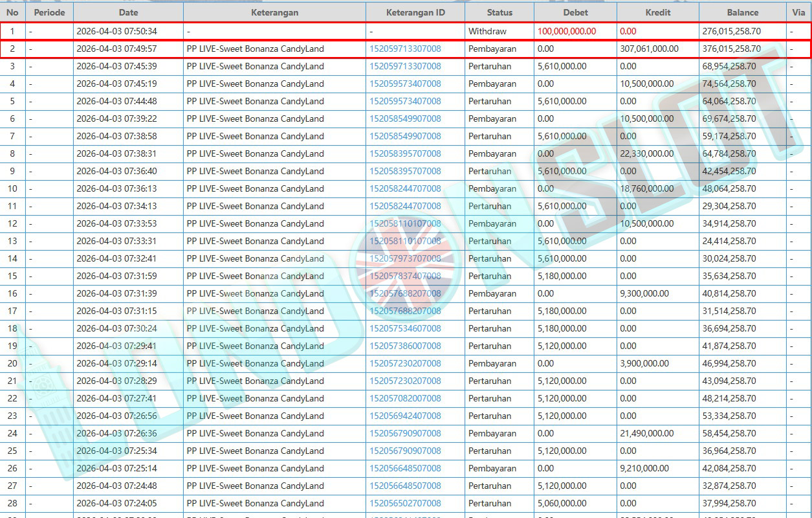The width and height of the screenshot is (812, 518).
Task: Follow the link 152057386007008
Action: [405, 346]
